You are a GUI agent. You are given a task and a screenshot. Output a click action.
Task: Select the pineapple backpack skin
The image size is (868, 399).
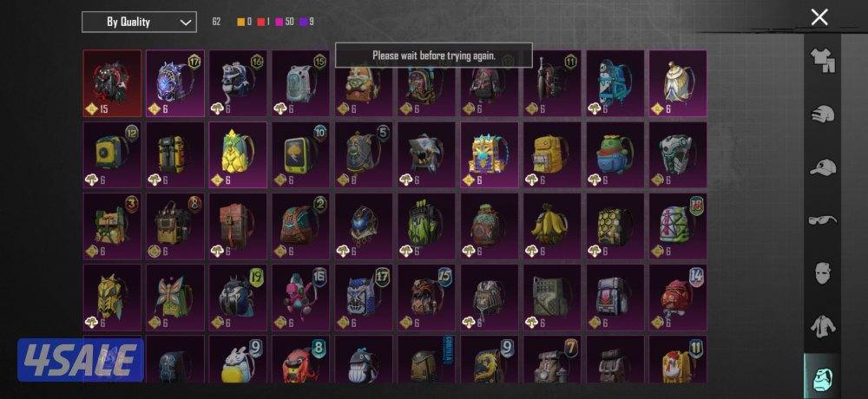coord(238,154)
